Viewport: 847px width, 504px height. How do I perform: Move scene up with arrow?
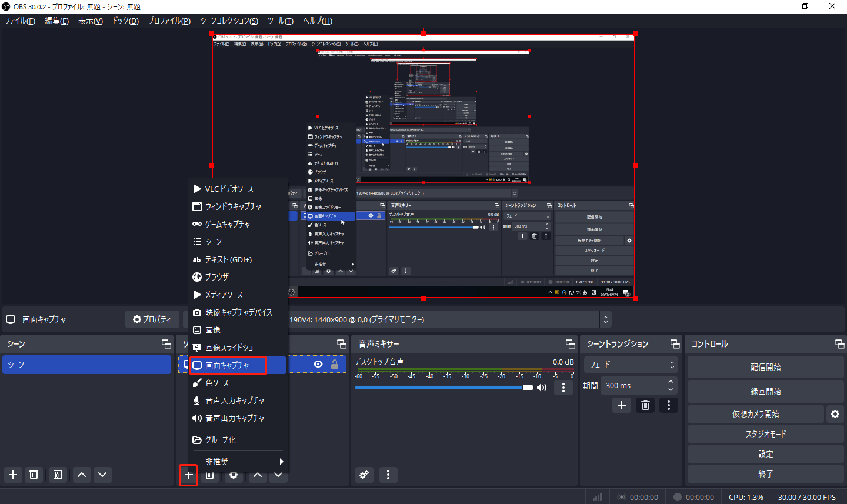(x=82, y=475)
